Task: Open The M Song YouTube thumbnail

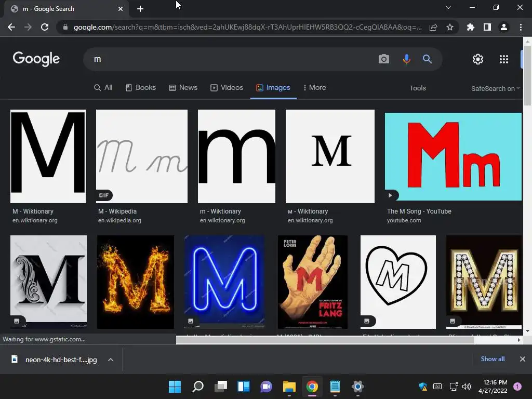Action: (453, 156)
